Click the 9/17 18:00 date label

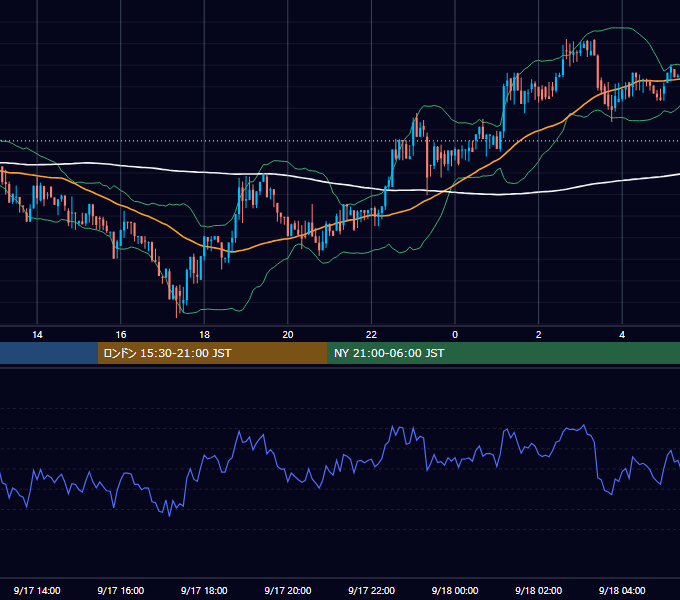click(204, 590)
